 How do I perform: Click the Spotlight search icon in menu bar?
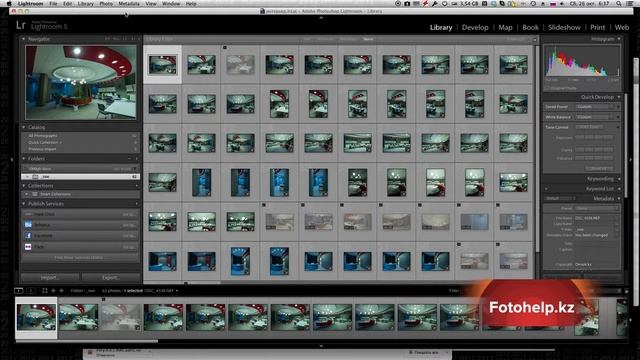coord(619,4)
